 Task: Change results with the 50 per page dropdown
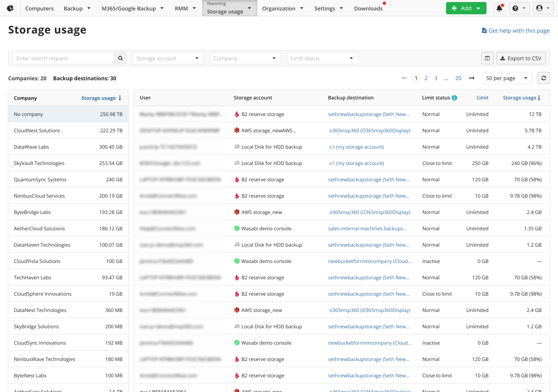pos(507,78)
